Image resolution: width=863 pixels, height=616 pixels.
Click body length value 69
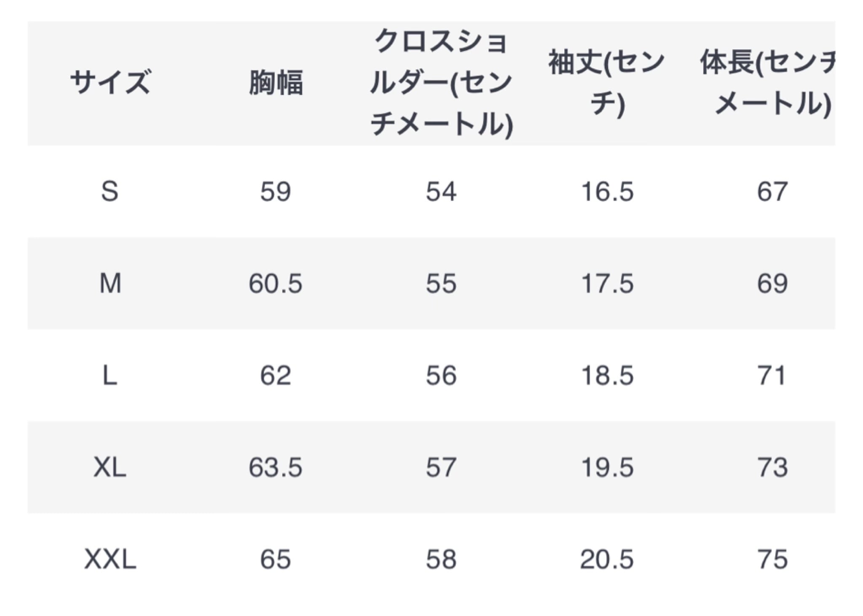(x=772, y=283)
